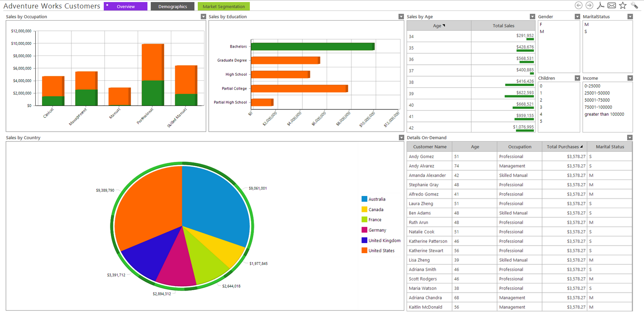Click $9,389,790 pie label
The width and height of the screenshot is (644, 312).
click(105, 190)
